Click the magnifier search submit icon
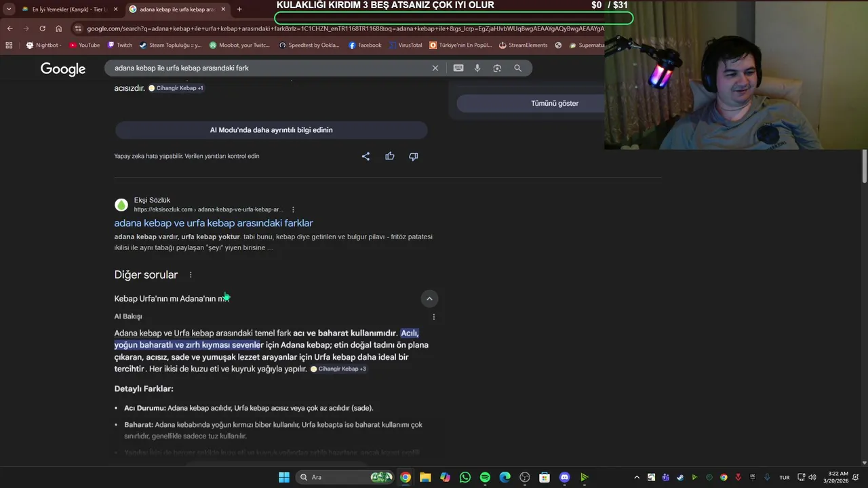 coord(518,68)
